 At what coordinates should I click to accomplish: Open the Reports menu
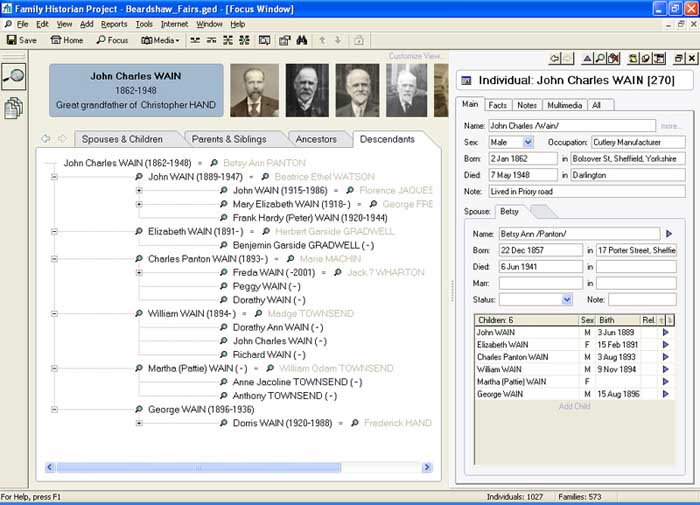114,24
